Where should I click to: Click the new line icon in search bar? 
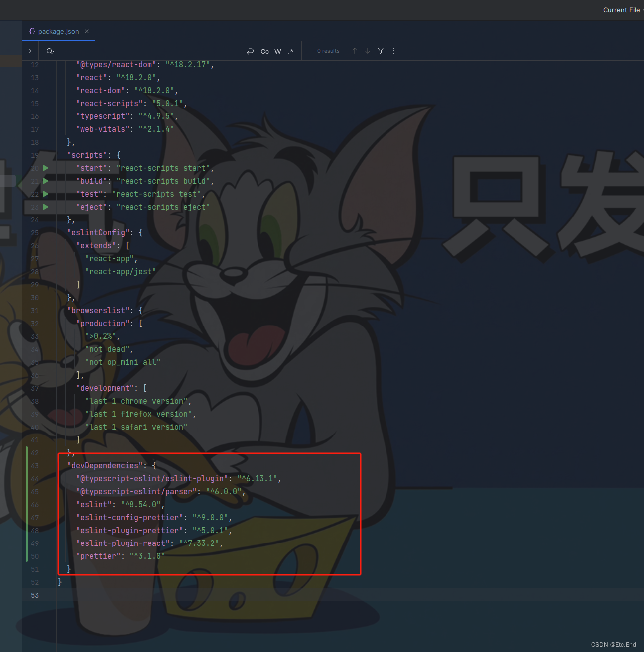click(250, 51)
